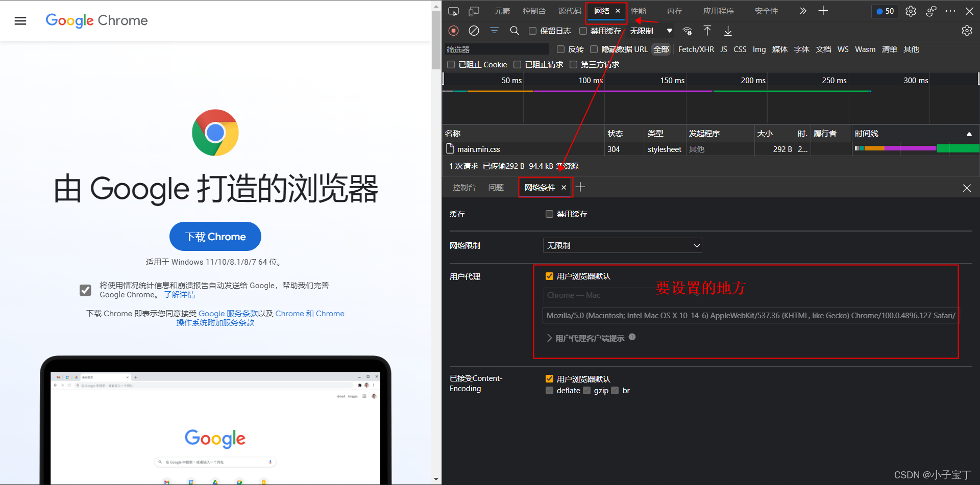This screenshot has width=980, height=485.
Task: Toggle the network filter bar icon
Action: pos(494,31)
